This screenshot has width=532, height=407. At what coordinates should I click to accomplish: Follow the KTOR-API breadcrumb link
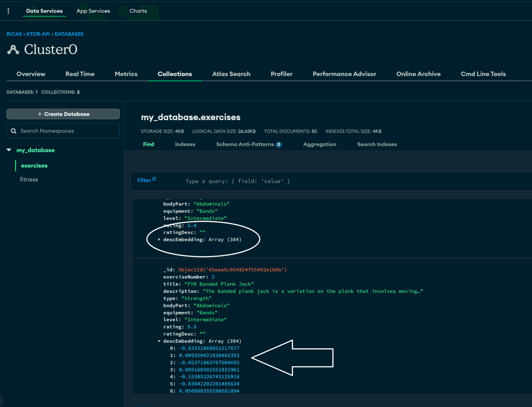pos(38,34)
